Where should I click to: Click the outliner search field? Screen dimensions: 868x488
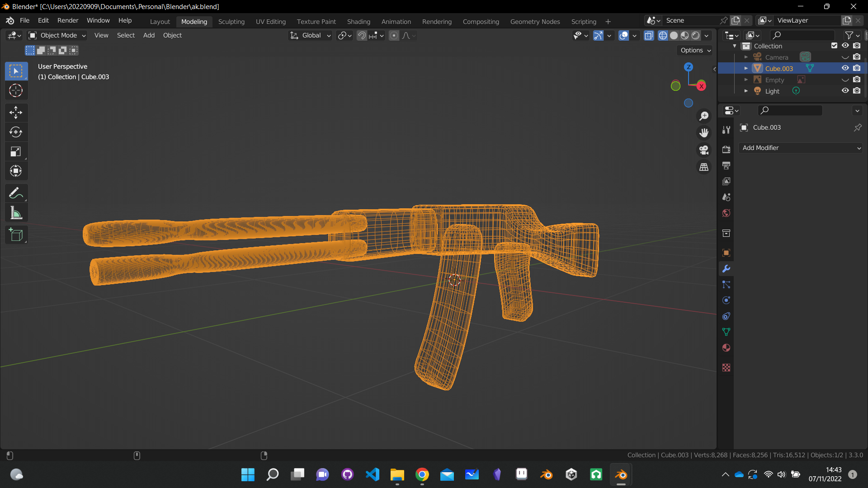click(x=802, y=35)
